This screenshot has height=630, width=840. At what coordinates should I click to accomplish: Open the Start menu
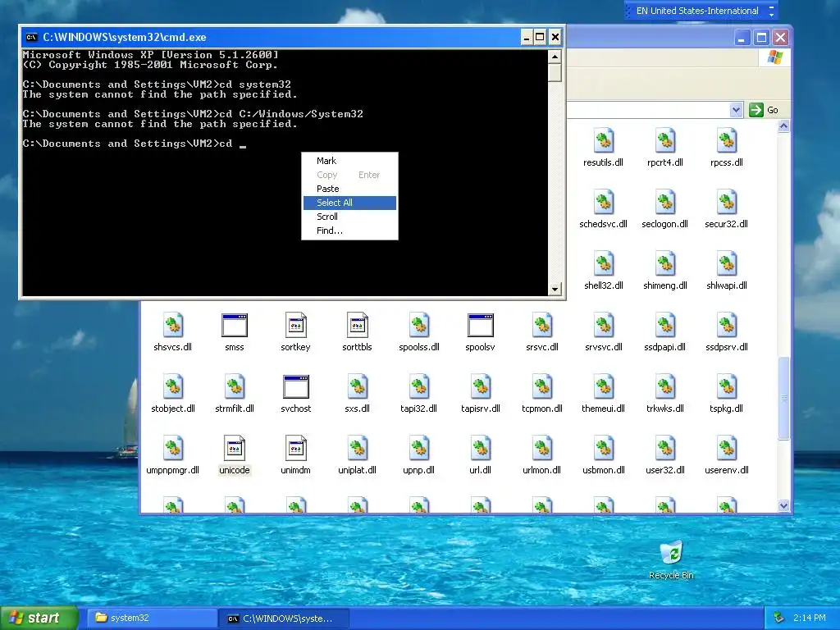[x=39, y=619]
